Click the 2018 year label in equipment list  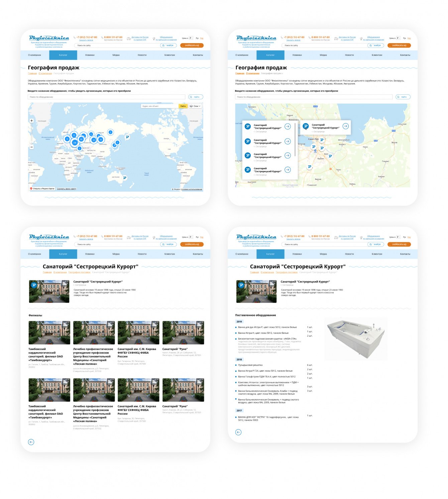239,359
